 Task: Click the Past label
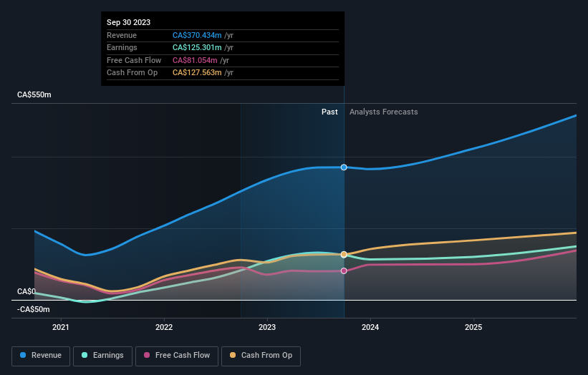329,112
